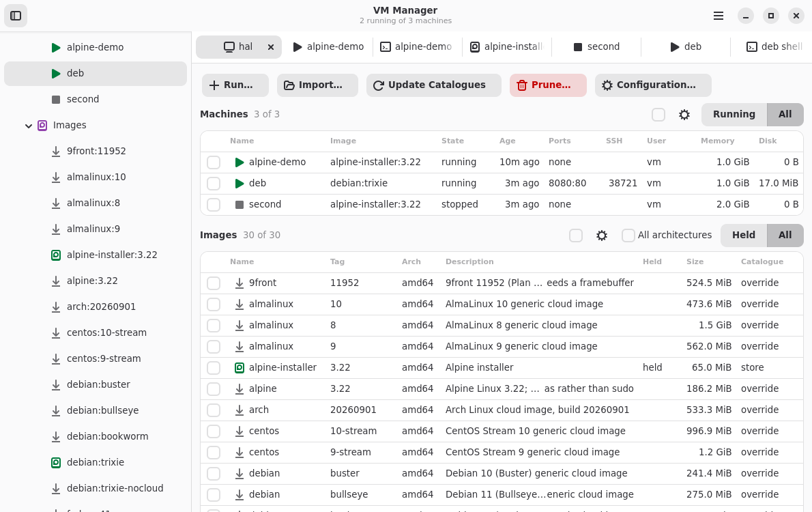This screenshot has height=512, width=812.
Task: Switch to the hal tab
Action: [239, 47]
